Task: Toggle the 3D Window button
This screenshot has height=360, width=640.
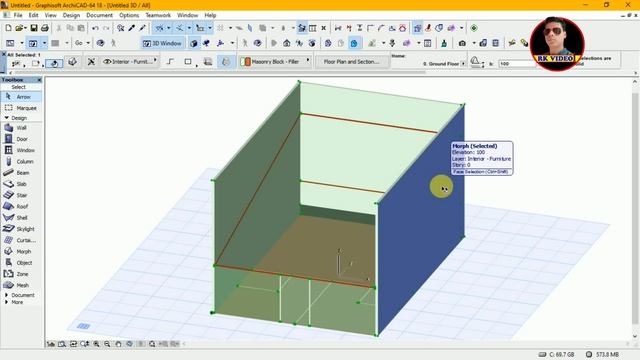Action: click(162, 43)
